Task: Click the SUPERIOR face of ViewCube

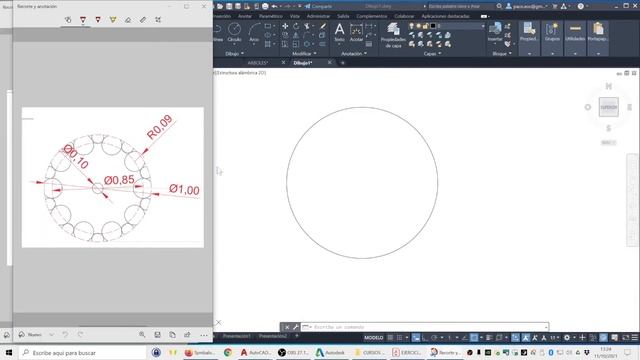Action: coord(609,107)
